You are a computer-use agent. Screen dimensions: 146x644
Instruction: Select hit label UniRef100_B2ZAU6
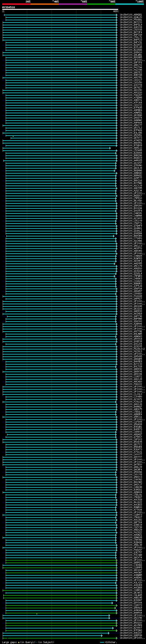pyautogui.click(x=131, y=50)
